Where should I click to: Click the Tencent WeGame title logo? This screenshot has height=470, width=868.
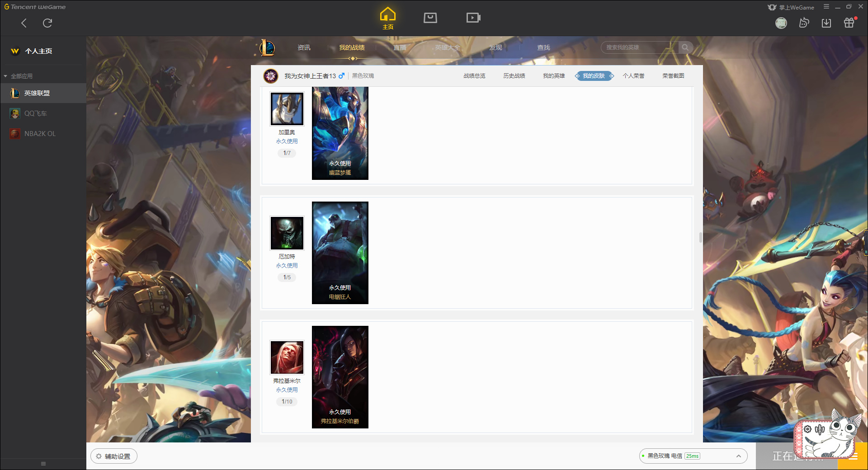[x=35, y=7]
